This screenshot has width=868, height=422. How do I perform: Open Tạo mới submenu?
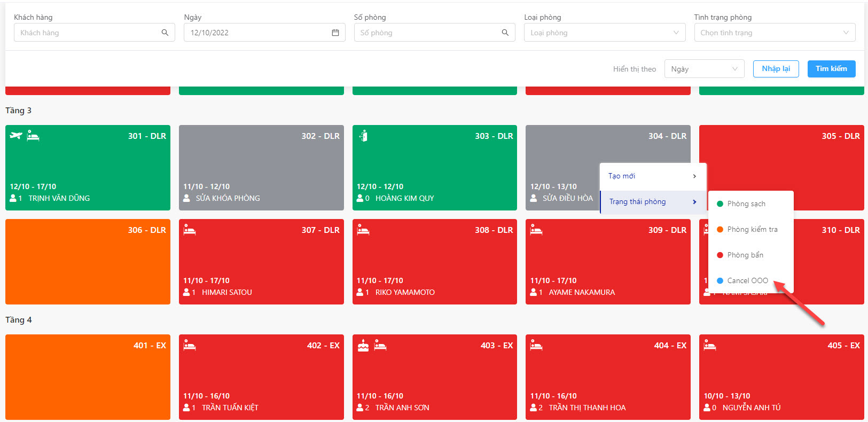(x=653, y=176)
